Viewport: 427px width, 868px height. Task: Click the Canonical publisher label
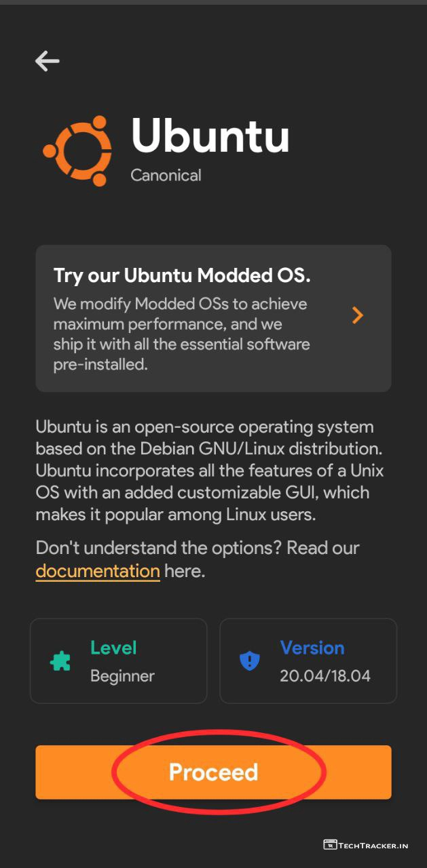[x=166, y=175]
